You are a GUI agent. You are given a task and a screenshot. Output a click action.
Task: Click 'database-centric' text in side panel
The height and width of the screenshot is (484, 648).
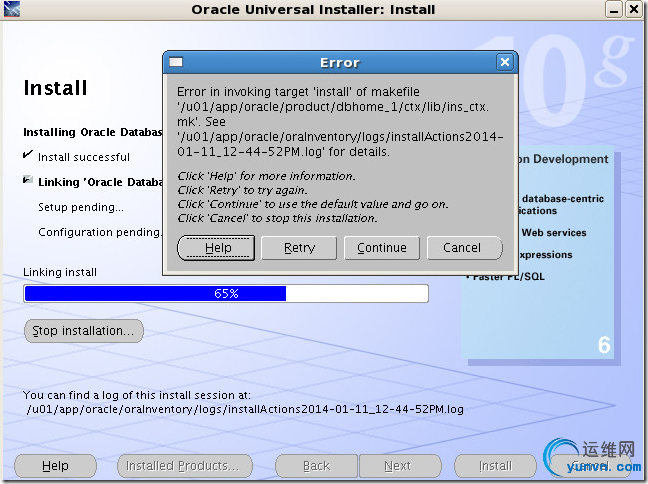click(562, 199)
